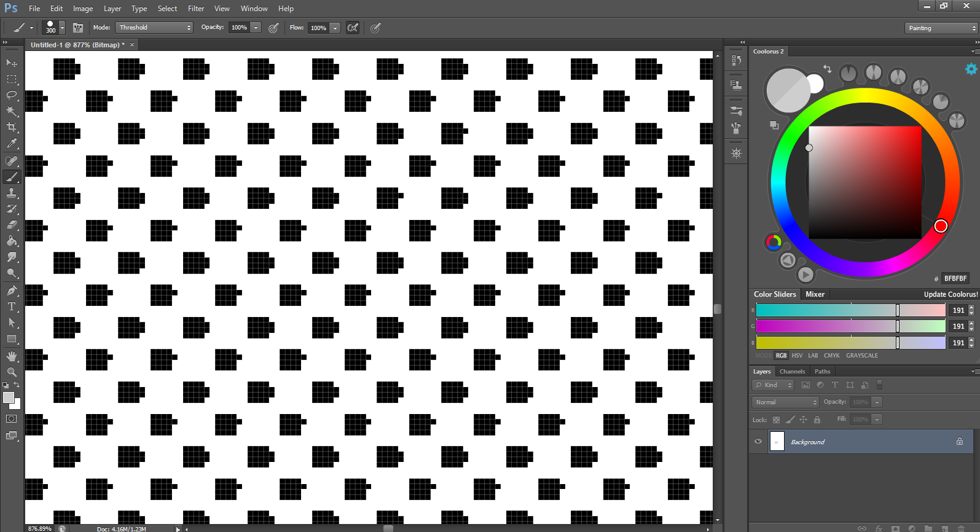Open the Mixer tab in Coolorus
This screenshot has height=532, width=980.
[815, 294]
